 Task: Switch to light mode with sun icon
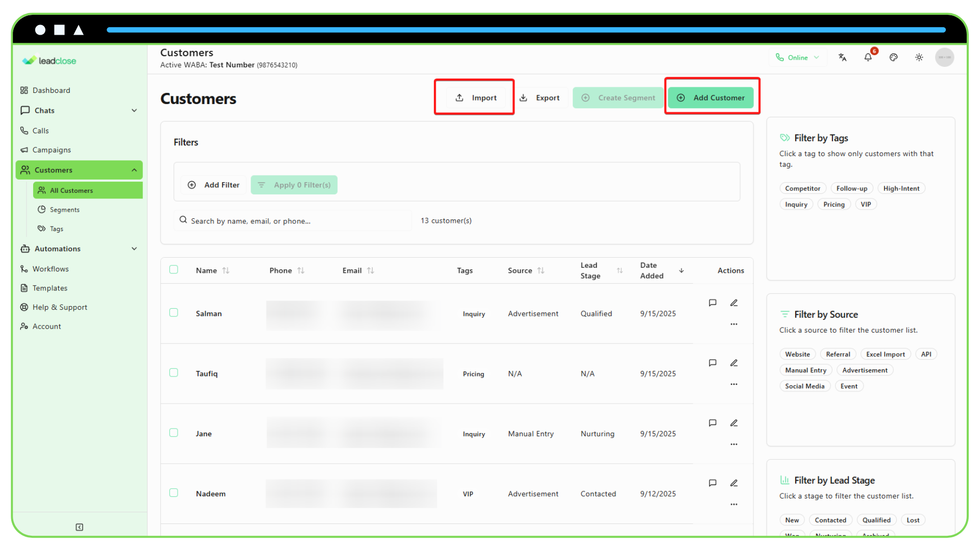(919, 58)
